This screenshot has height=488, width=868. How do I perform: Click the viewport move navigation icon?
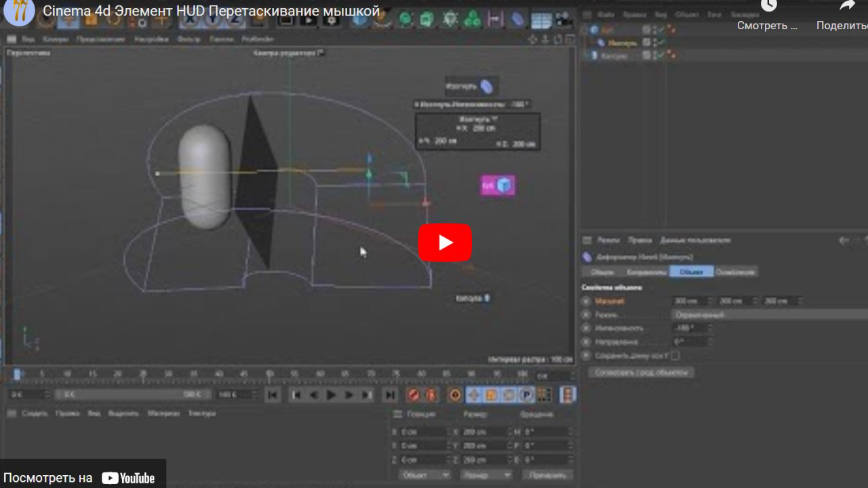coord(533,39)
